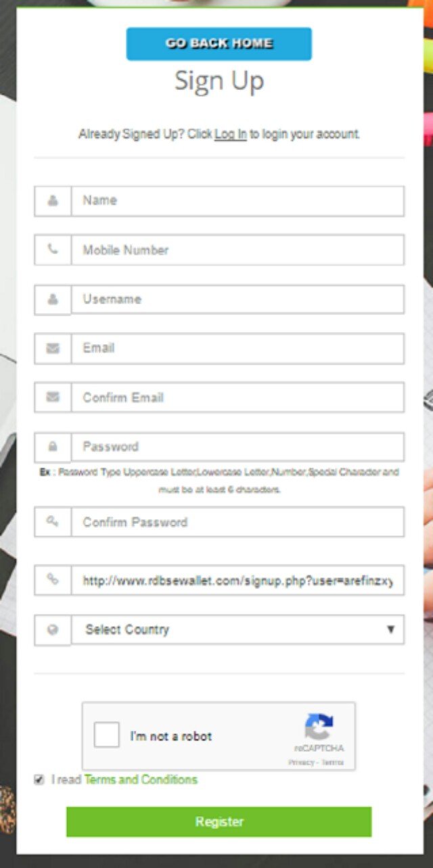Image resolution: width=433 pixels, height=868 pixels.
Task: Toggle the Terms and Conditions checkbox
Action: tap(39, 780)
